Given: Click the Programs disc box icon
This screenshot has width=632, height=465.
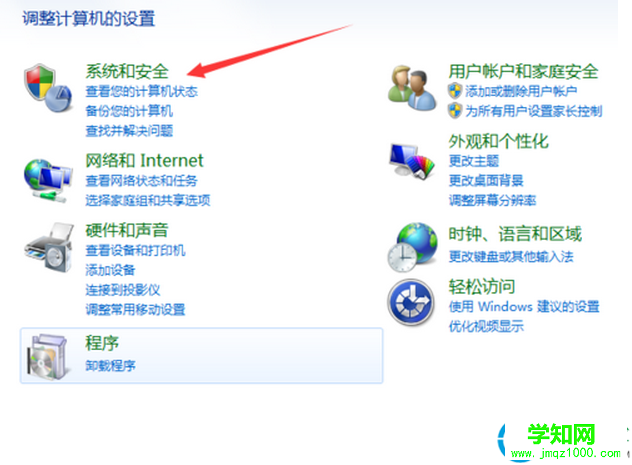Looking at the screenshot, I should tap(47, 356).
